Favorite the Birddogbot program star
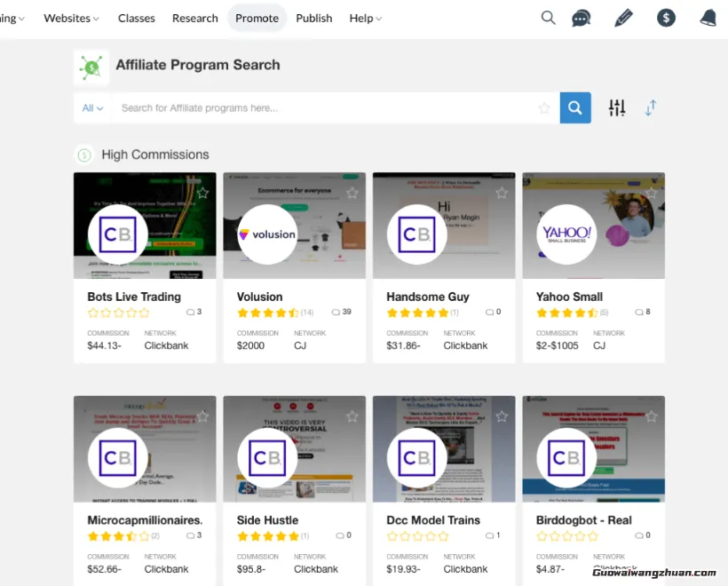 [652, 416]
